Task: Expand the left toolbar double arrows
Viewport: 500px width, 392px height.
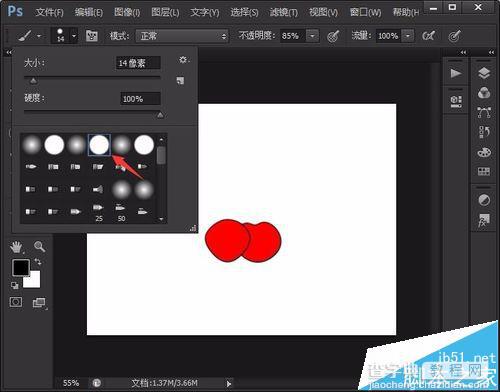Action: click(x=9, y=52)
